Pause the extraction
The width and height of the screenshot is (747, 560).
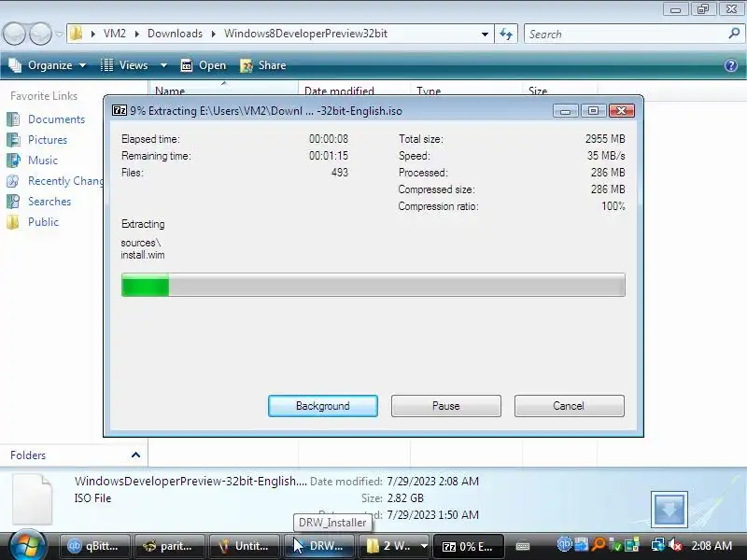(446, 406)
